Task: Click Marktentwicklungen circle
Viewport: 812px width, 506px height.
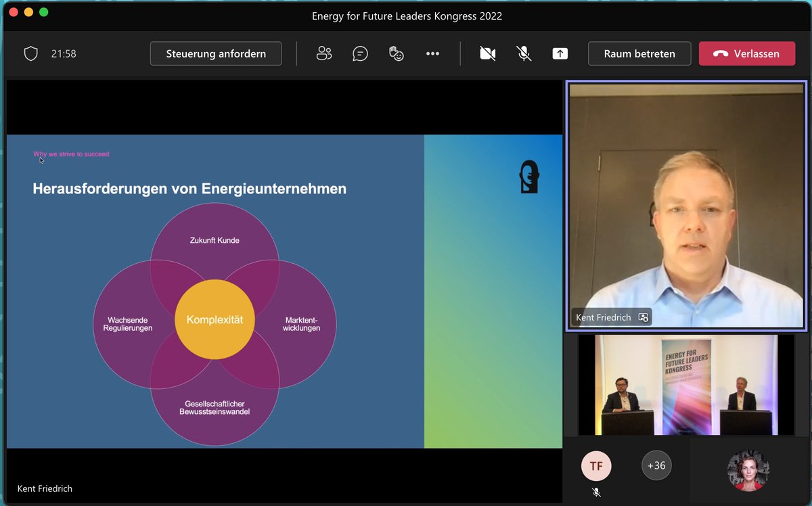Action: [x=301, y=324]
